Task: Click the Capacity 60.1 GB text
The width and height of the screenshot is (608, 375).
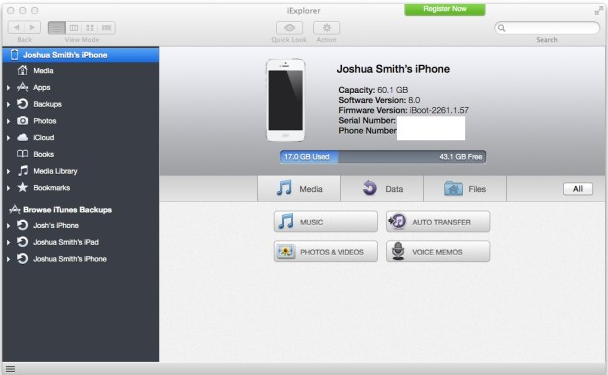Action: (x=373, y=90)
